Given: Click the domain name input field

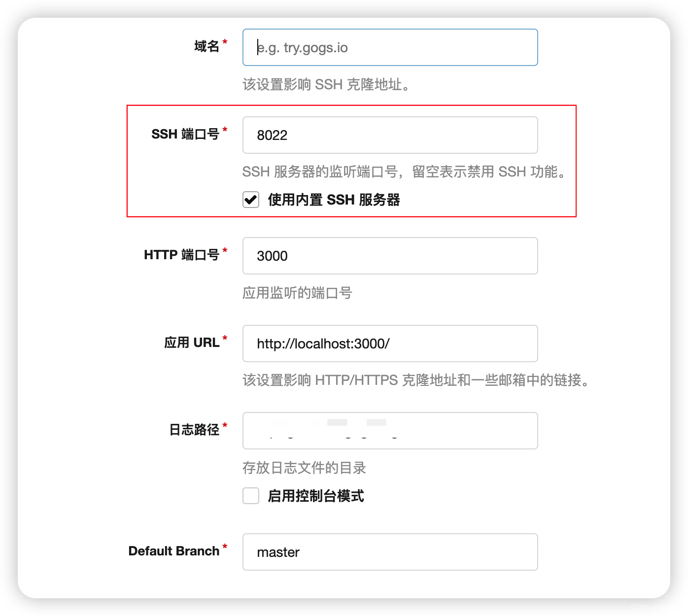Looking at the screenshot, I should pyautogui.click(x=390, y=47).
